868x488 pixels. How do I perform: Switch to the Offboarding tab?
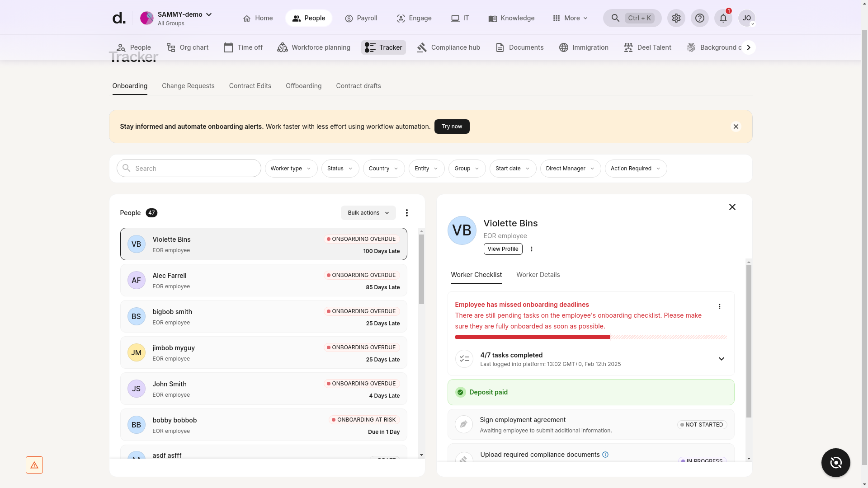coord(303,86)
